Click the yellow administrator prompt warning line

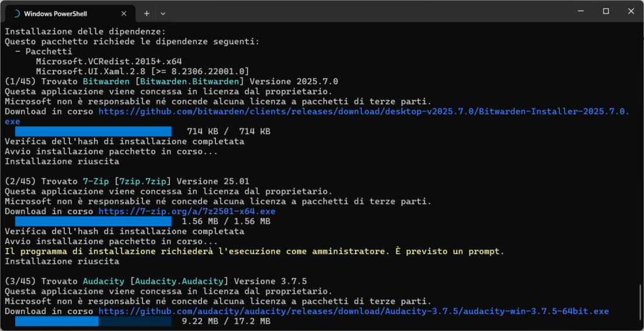coord(254,252)
